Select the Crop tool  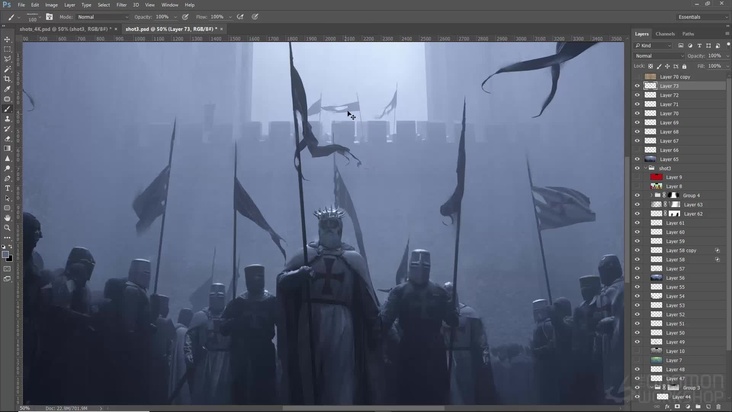coord(7,79)
